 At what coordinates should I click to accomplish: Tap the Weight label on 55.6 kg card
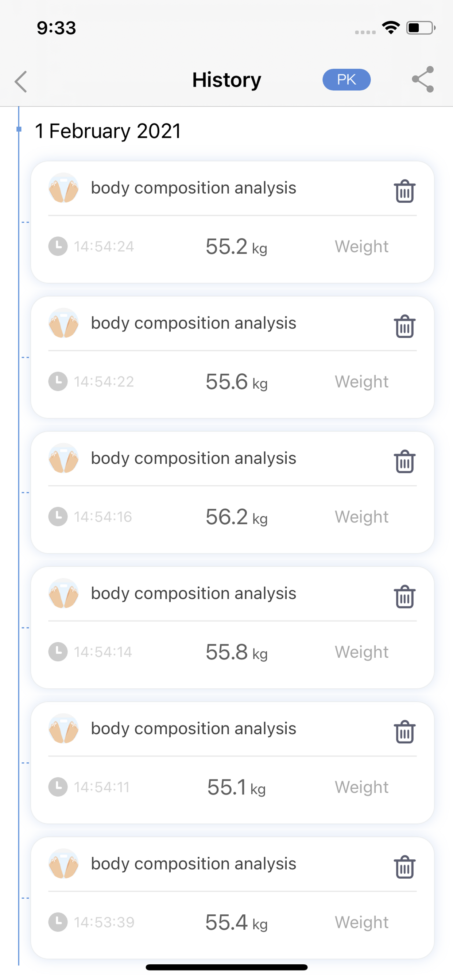pyautogui.click(x=362, y=382)
